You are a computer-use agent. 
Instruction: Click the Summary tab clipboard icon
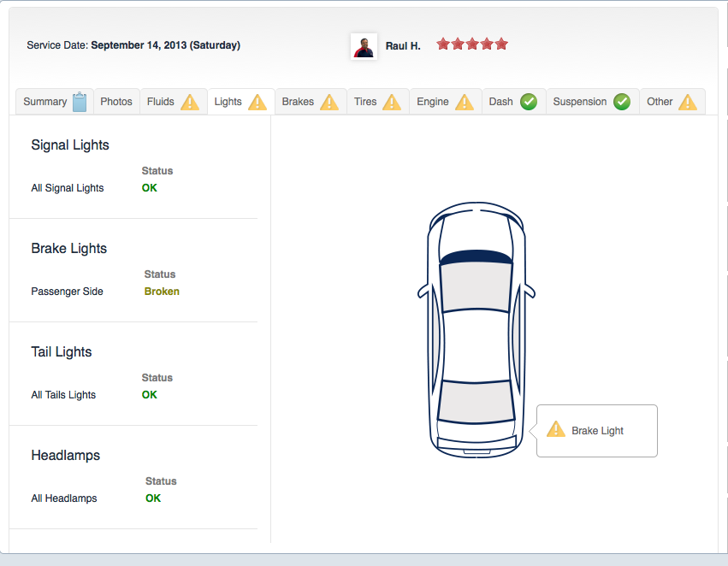80,102
